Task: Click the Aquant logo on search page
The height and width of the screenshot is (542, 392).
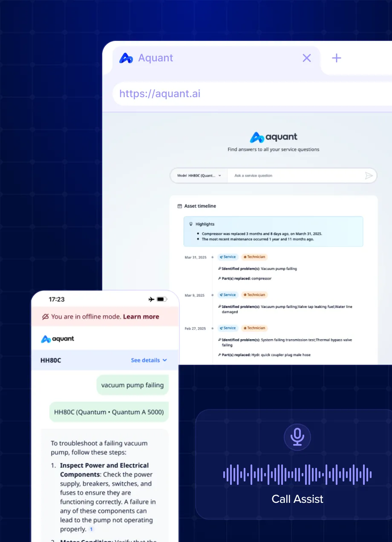Action: click(274, 137)
